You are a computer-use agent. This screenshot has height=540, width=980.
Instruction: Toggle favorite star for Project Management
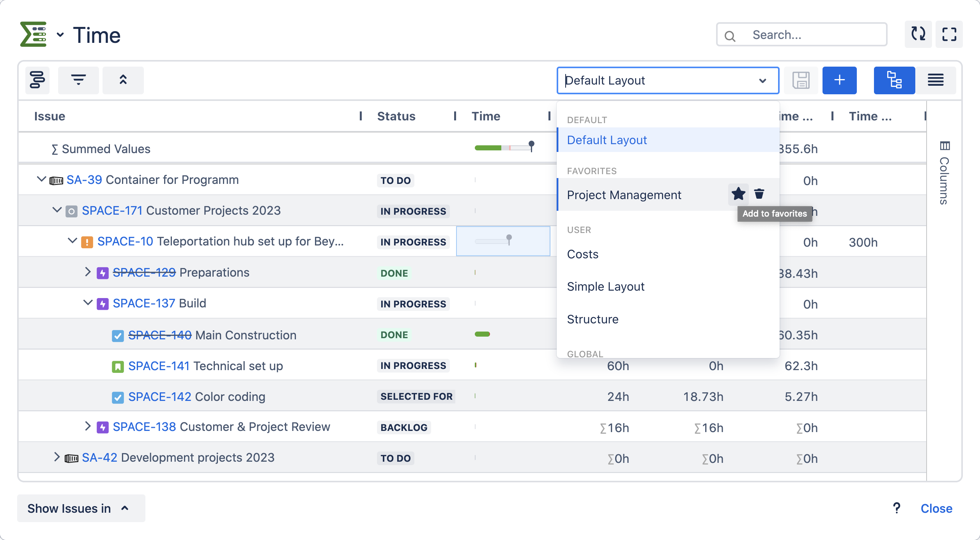pyautogui.click(x=738, y=194)
